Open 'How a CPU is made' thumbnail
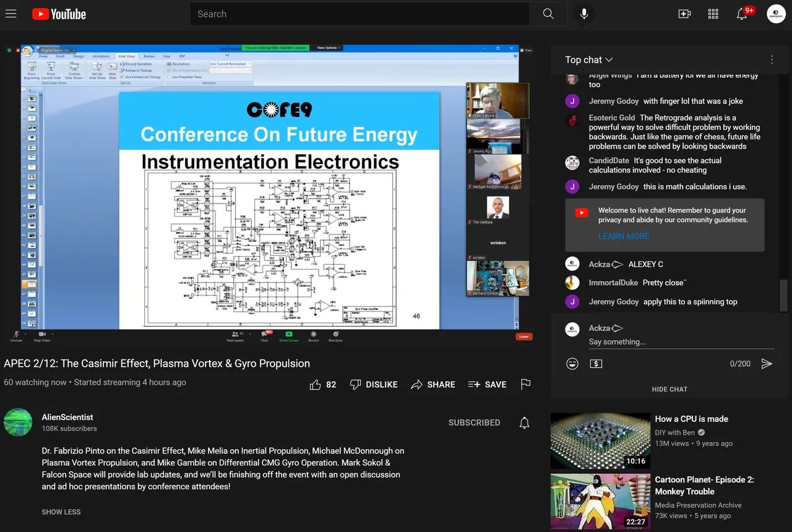792x532 pixels. pos(600,441)
